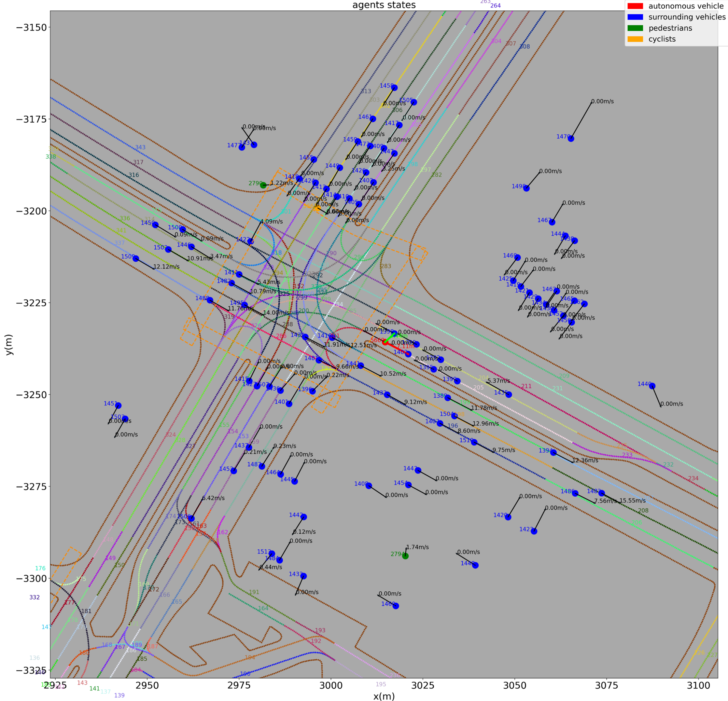Click the green pedestrians legend swatch

[x=635, y=28]
